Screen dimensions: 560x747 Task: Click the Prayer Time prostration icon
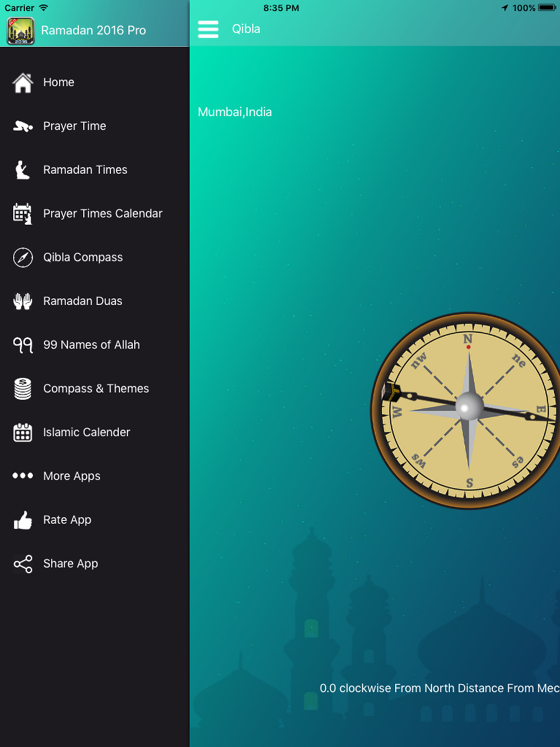click(x=23, y=126)
